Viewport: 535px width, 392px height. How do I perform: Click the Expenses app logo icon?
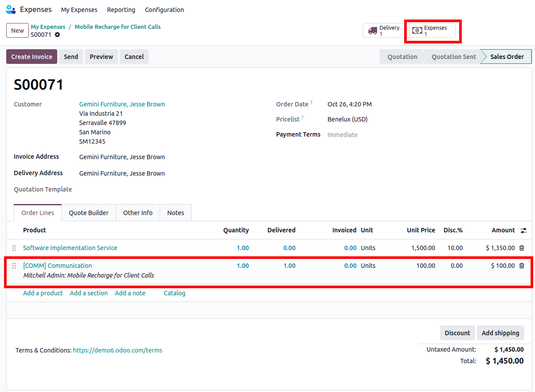pos(11,9)
